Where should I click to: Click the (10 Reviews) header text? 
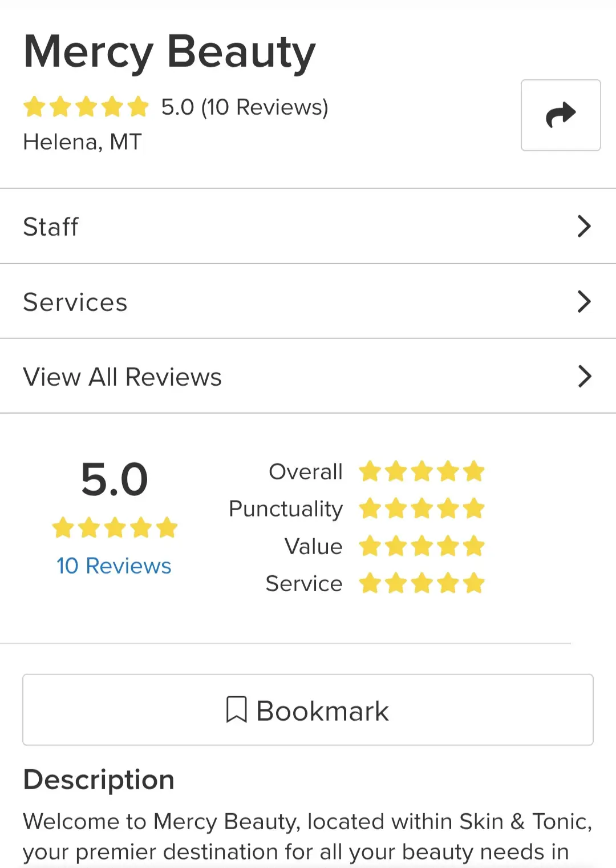265,107
